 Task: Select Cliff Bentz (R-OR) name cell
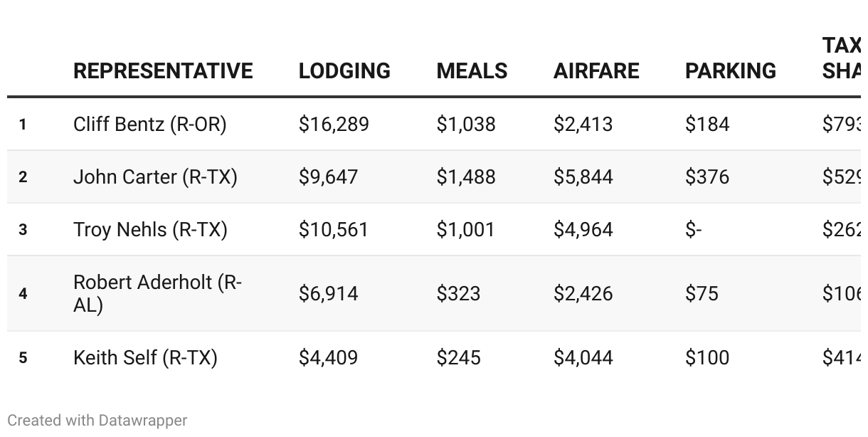(149, 125)
